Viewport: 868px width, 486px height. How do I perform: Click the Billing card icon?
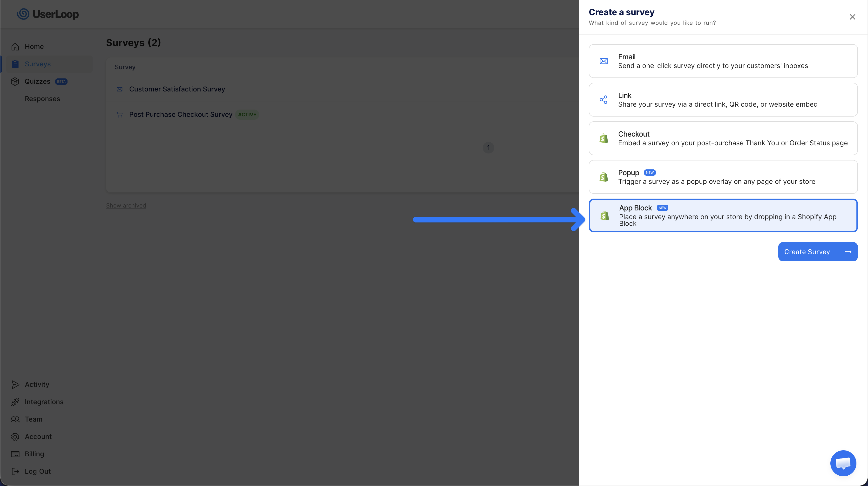[15, 454]
